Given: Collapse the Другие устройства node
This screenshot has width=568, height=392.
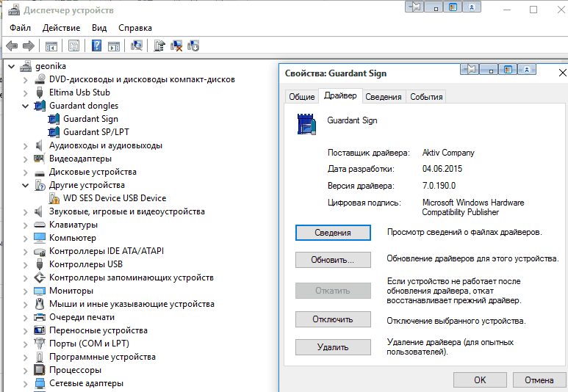Looking at the screenshot, I should (26, 185).
